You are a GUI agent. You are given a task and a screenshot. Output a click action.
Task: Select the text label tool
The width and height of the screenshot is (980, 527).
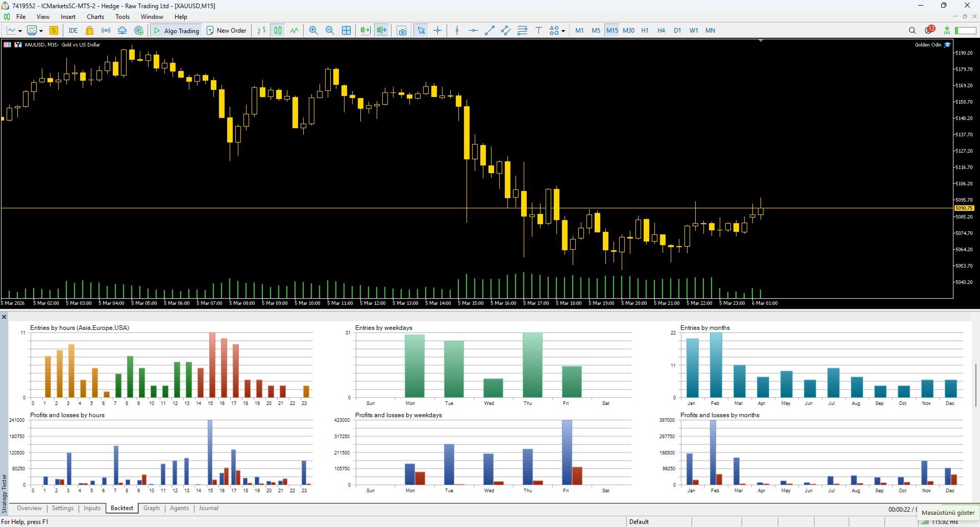(538, 30)
